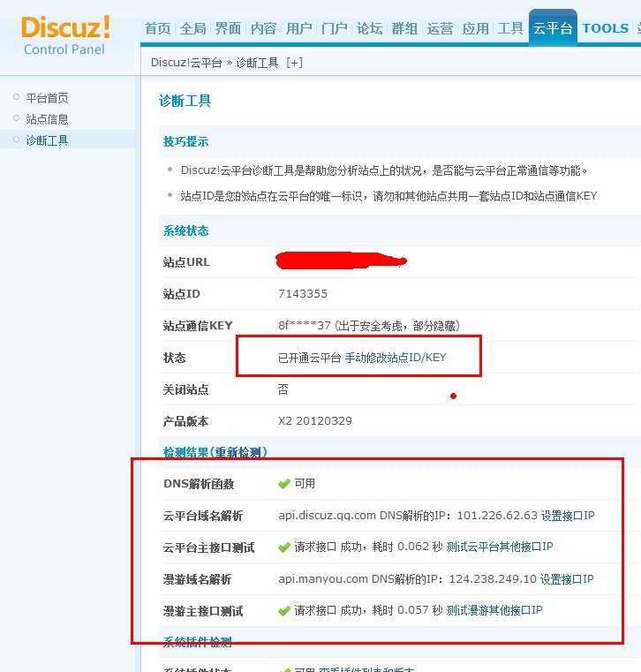The height and width of the screenshot is (672, 641).
Task: Click the 技巧提示 section header
Action: (x=185, y=141)
